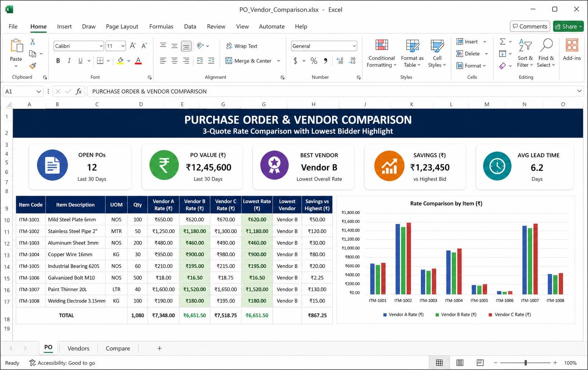Click the Fill down icon
Image resolution: width=588 pixels, height=370 pixels.
pyautogui.click(x=503, y=54)
